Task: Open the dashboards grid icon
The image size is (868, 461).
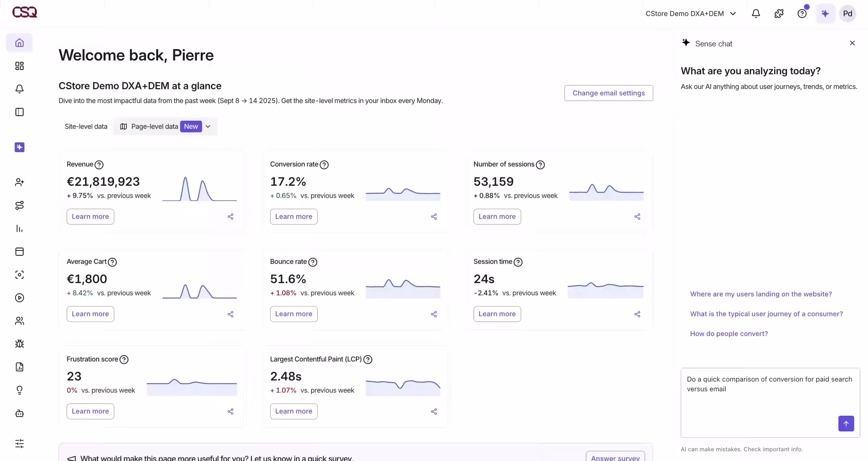Action: [19, 66]
